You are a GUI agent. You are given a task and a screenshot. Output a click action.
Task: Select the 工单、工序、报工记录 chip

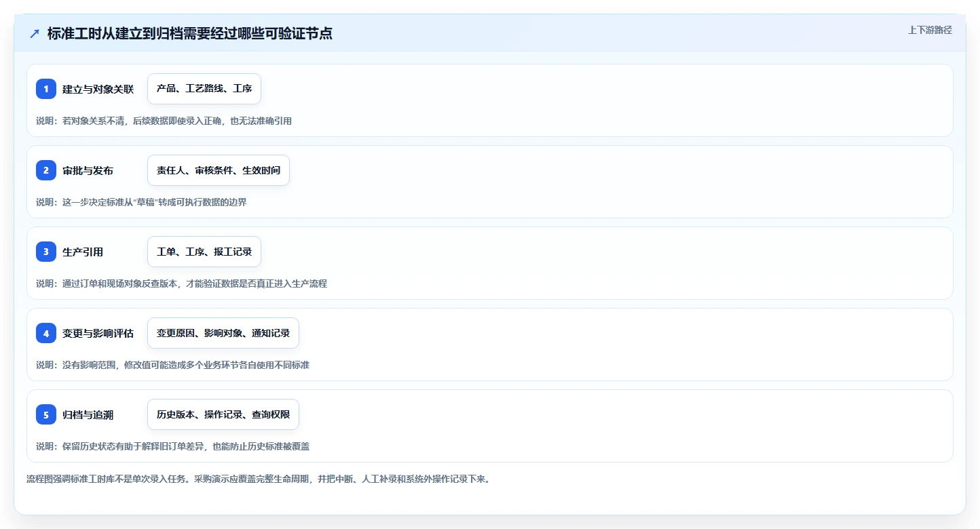204,252
